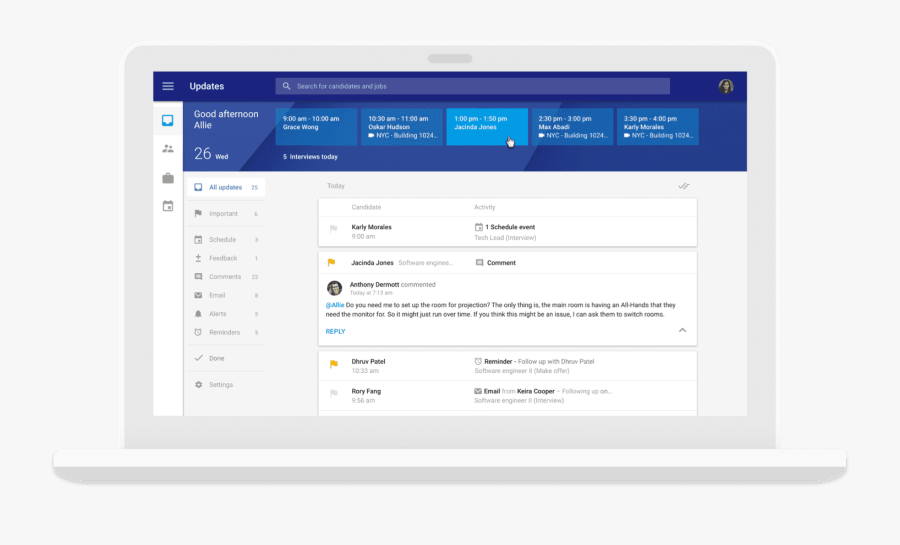Select the inbox updates rail icon
900x545 pixels.
point(168,120)
